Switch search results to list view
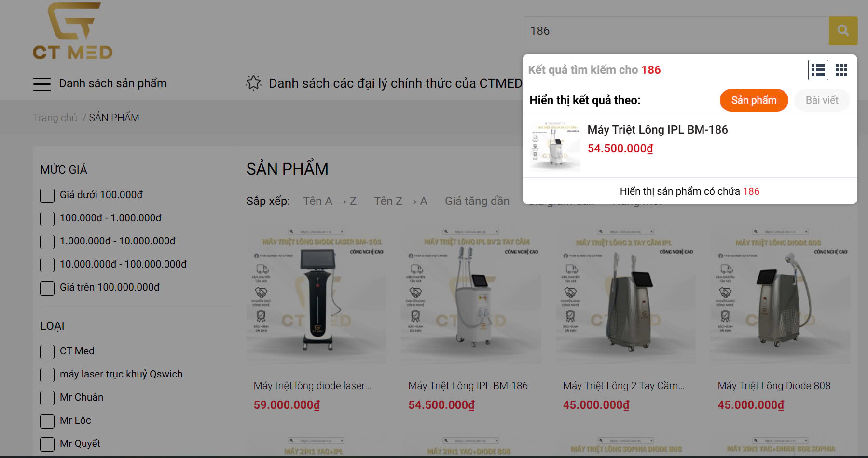This screenshot has width=868, height=458. tap(818, 70)
